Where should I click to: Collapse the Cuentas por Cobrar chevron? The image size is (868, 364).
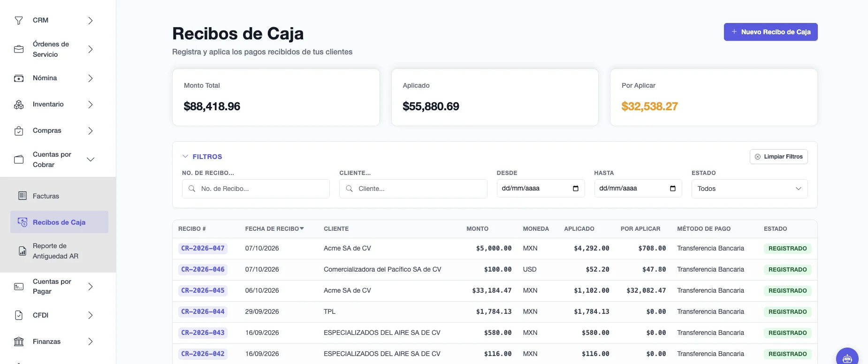coord(91,159)
